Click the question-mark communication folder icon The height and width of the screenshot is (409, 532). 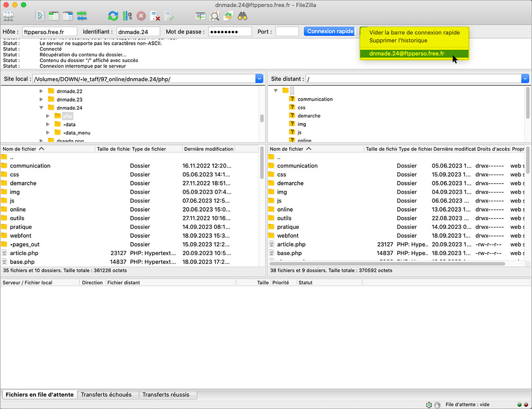tap(292, 99)
